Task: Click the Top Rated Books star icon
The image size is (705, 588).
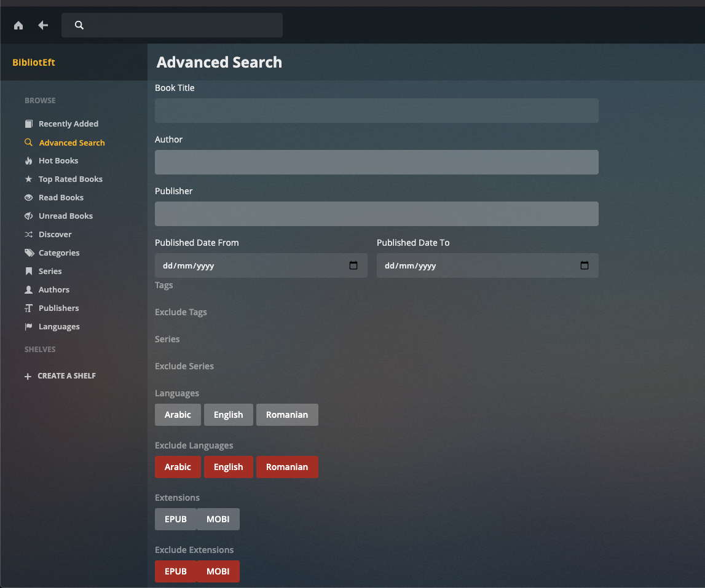Action: click(x=29, y=179)
